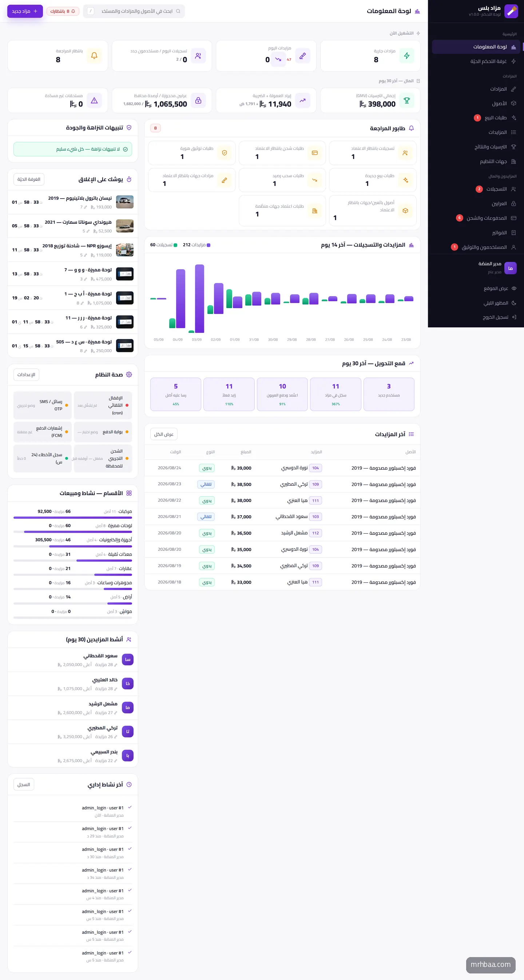The height and width of the screenshot is (980, 524).
Task: Go to غرفة التحكم الحيّة in the sidebar
Action: tap(476, 61)
